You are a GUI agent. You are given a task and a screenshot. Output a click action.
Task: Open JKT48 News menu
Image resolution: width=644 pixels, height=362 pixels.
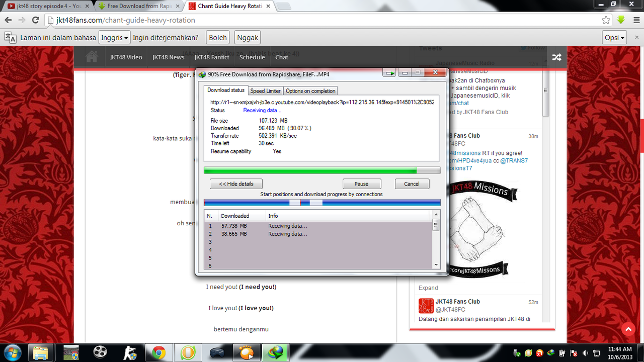[168, 57]
